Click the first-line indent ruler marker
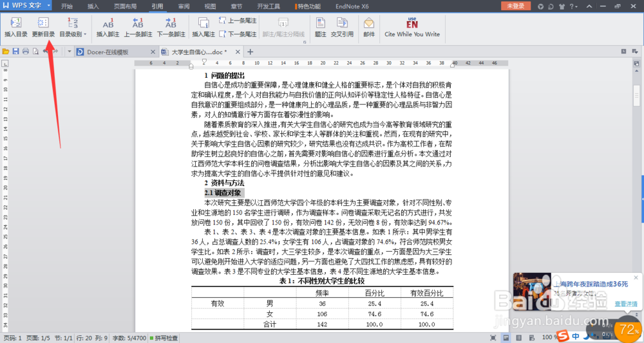Screen dimensions: 644x343 (x=204, y=62)
